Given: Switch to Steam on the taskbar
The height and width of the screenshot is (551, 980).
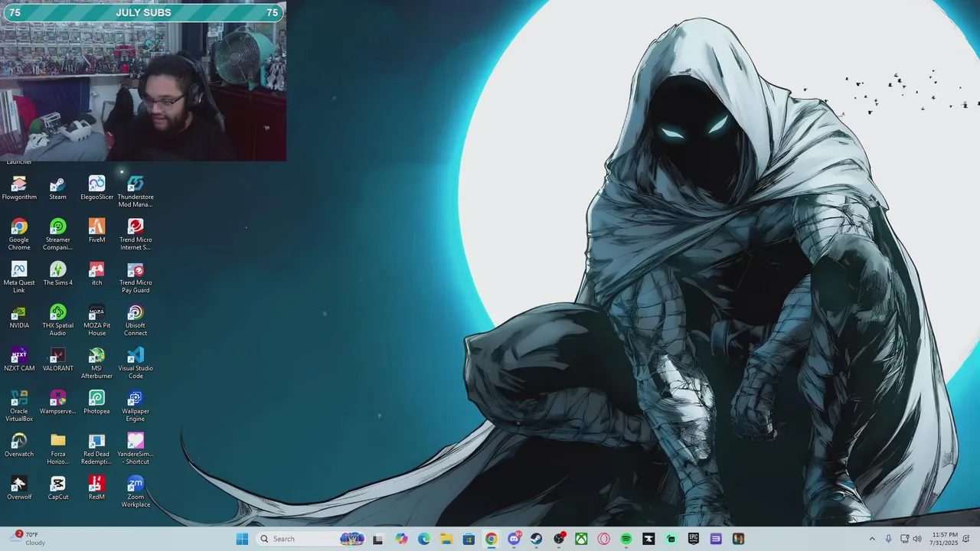Looking at the screenshot, I should tap(537, 539).
